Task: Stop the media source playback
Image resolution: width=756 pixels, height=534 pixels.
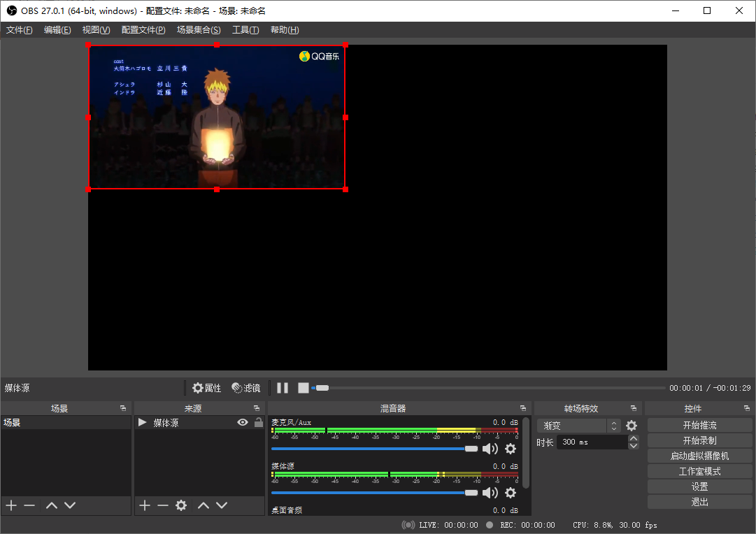Action: click(304, 388)
